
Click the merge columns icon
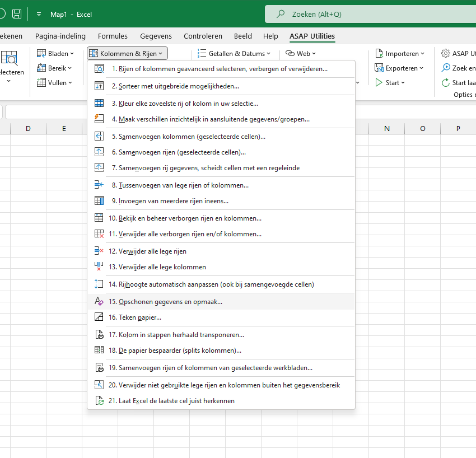(99, 136)
